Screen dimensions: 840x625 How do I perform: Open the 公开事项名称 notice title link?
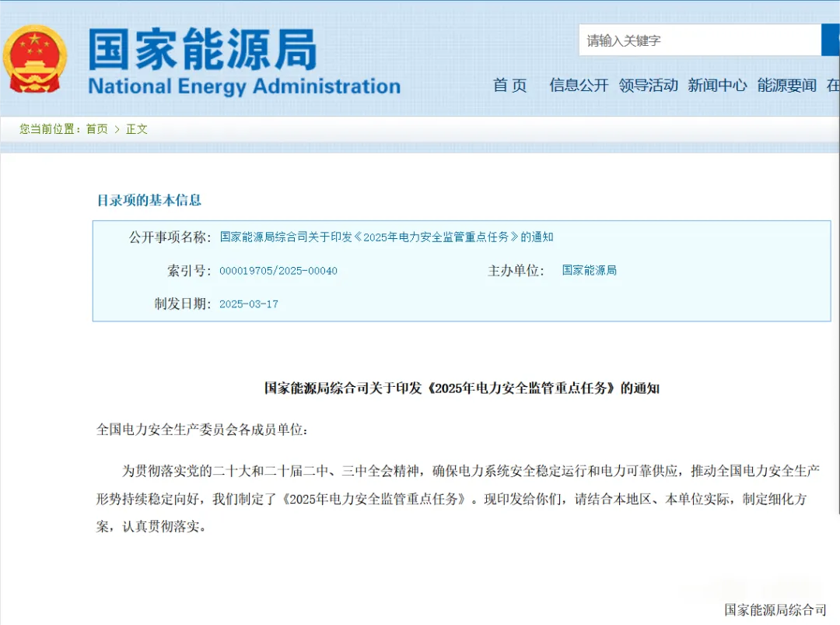point(387,237)
